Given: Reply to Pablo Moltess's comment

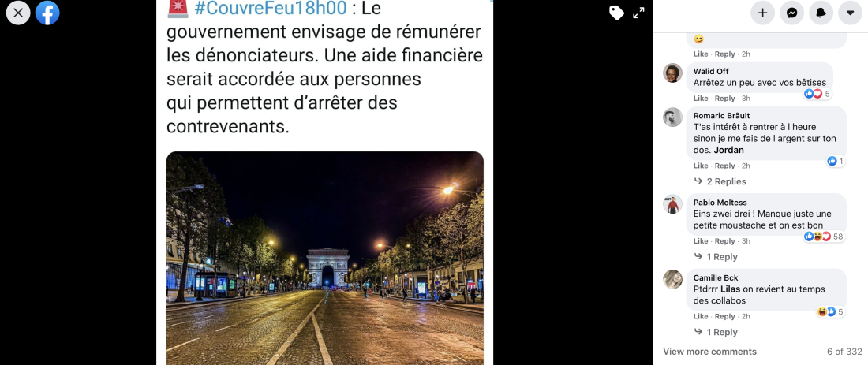Looking at the screenshot, I should tap(724, 241).
